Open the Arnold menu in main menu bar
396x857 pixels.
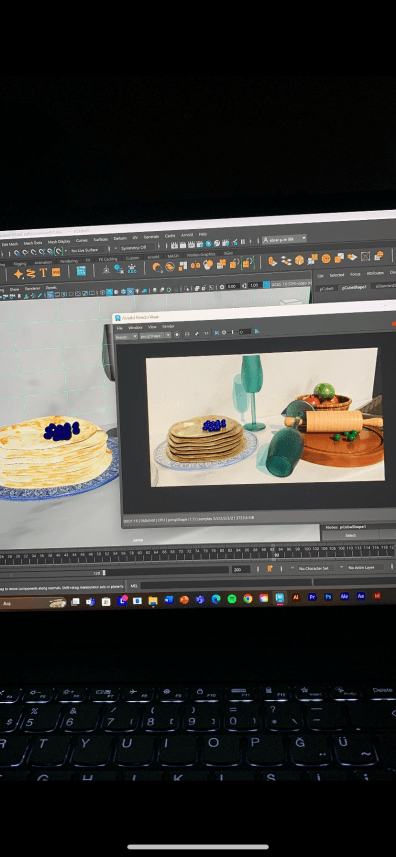point(187,235)
